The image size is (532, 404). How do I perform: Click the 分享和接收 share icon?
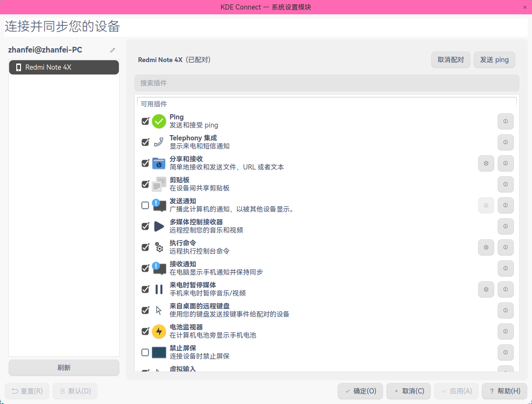159,163
